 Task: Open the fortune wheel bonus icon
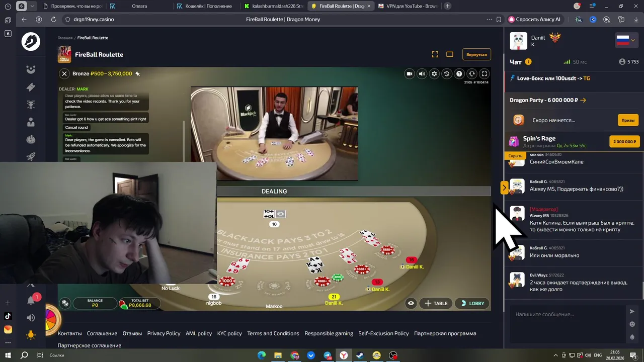pos(51,319)
